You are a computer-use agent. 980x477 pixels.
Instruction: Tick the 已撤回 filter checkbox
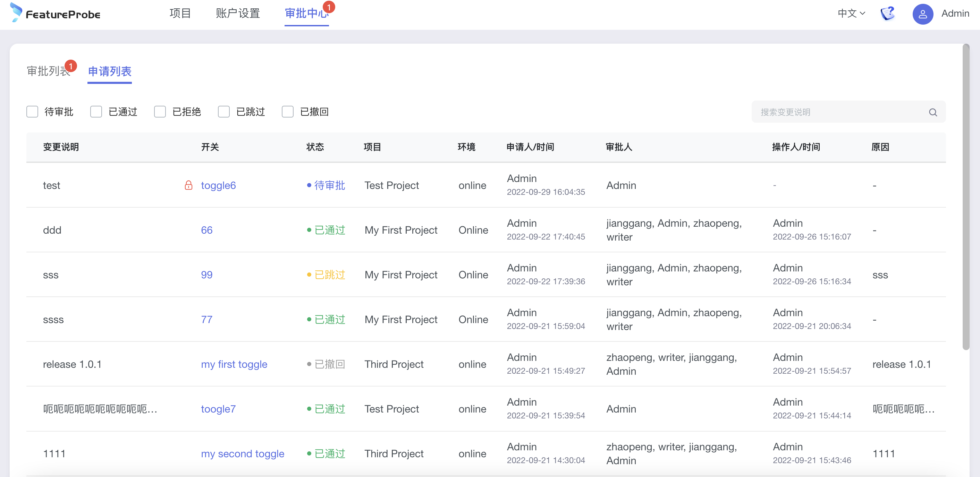[x=288, y=112]
